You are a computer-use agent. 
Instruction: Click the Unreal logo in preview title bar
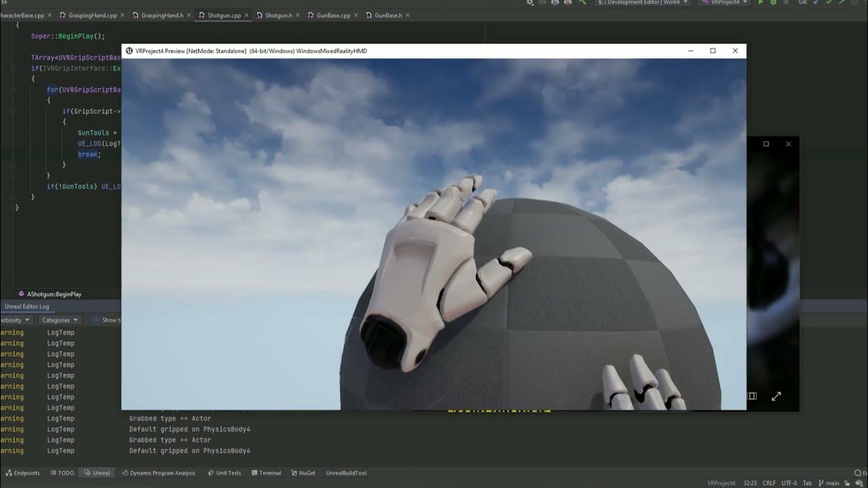coord(130,51)
